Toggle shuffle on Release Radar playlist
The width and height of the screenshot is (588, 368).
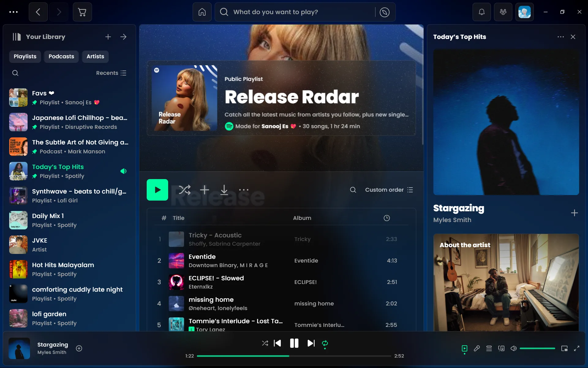tap(184, 190)
